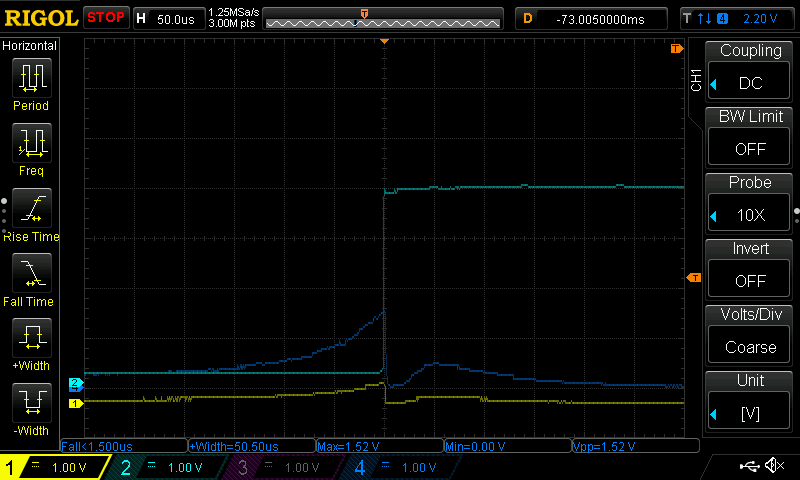Select the +Width measurement icon
The width and height of the screenshot is (800, 480).
(x=32, y=338)
